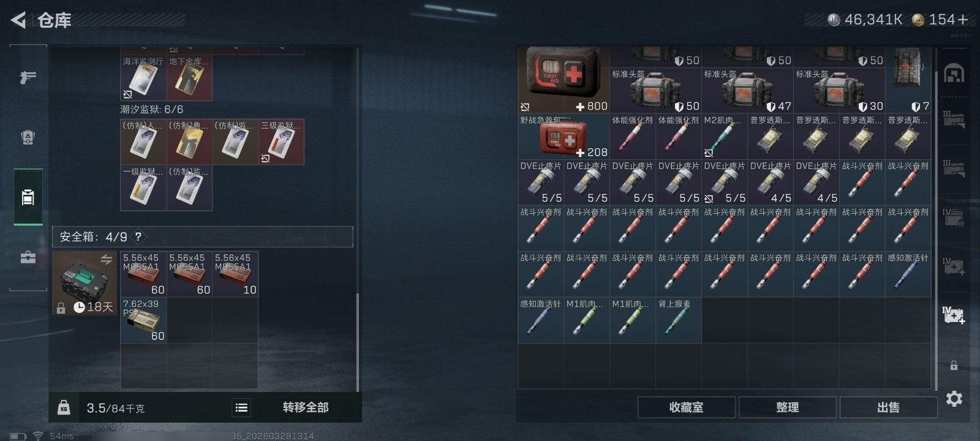Click the lock icon in right sidebar

[954, 366]
